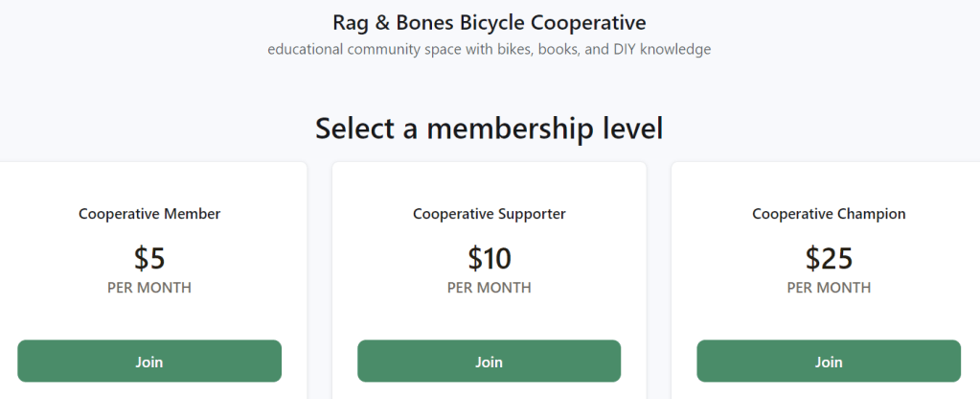Click the $5 price amount
980x399 pixels.
tap(149, 258)
